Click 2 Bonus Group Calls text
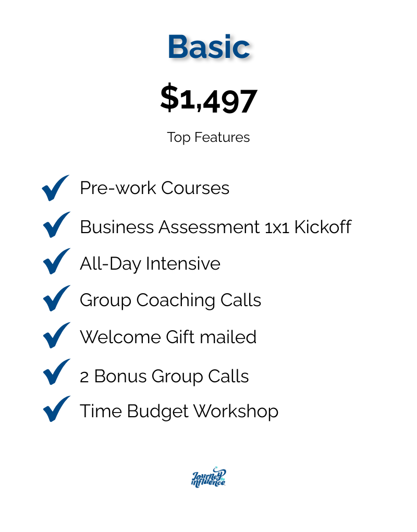 pos(164,377)
